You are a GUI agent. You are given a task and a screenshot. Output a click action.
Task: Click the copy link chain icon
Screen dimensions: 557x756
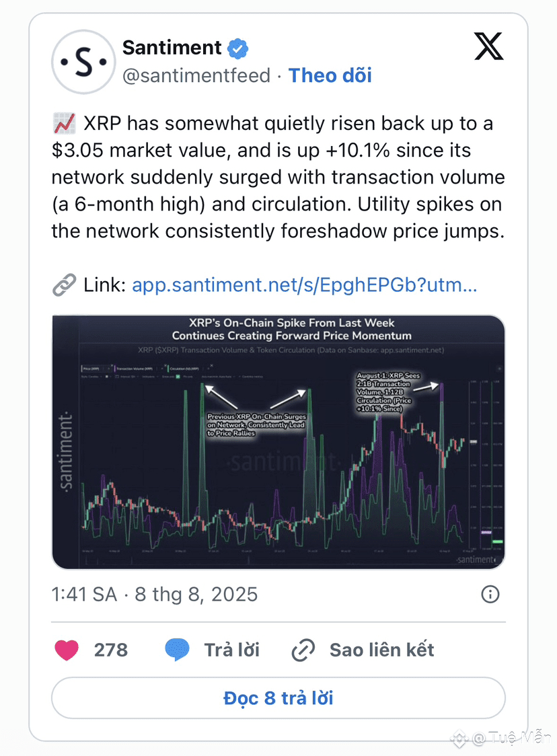(303, 650)
